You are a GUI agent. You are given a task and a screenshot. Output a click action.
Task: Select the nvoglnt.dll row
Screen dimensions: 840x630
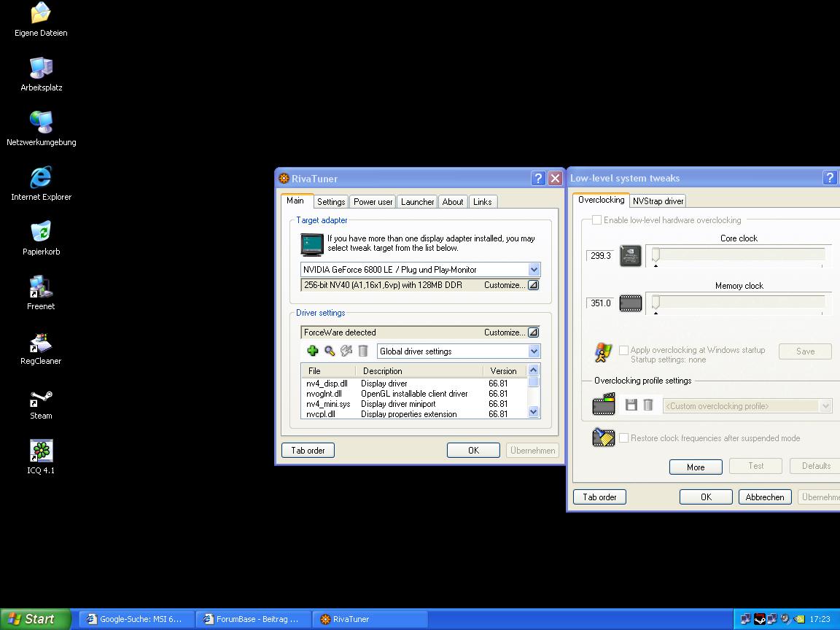[x=414, y=394]
